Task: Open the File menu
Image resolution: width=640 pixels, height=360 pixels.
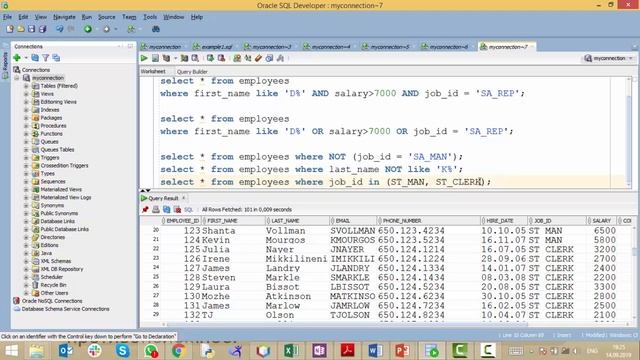Action: [7, 17]
